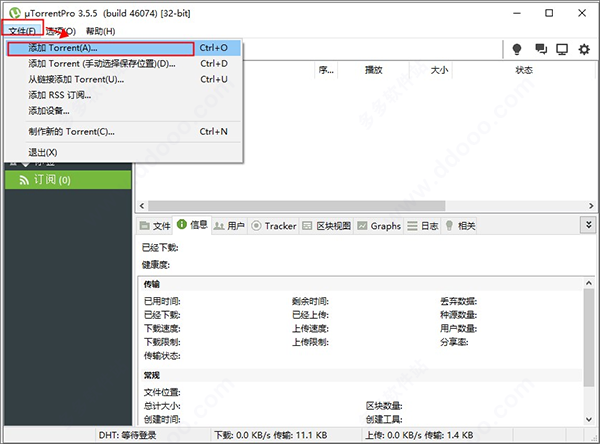Switch to the 相关 tab

pyautogui.click(x=461, y=226)
